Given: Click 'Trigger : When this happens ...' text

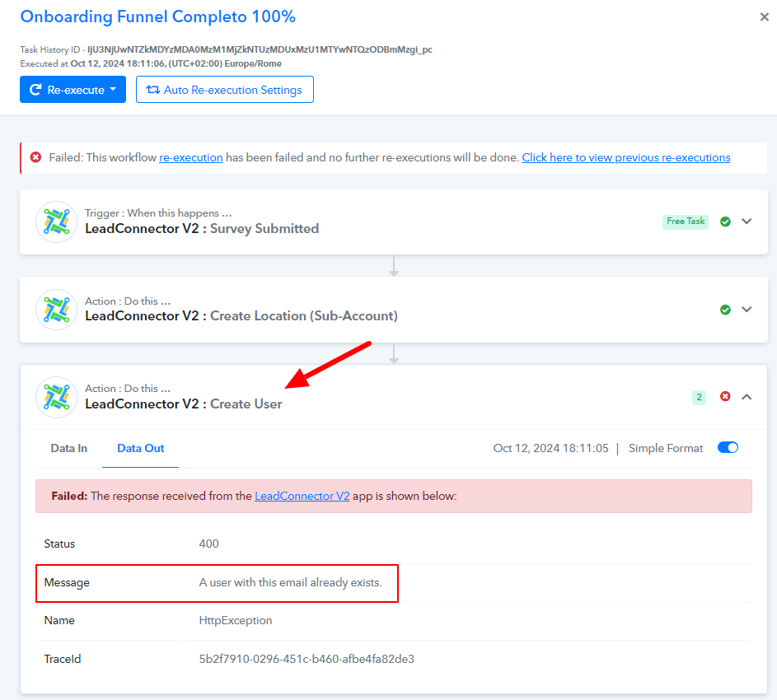Looking at the screenshot, I should point(158,213).
